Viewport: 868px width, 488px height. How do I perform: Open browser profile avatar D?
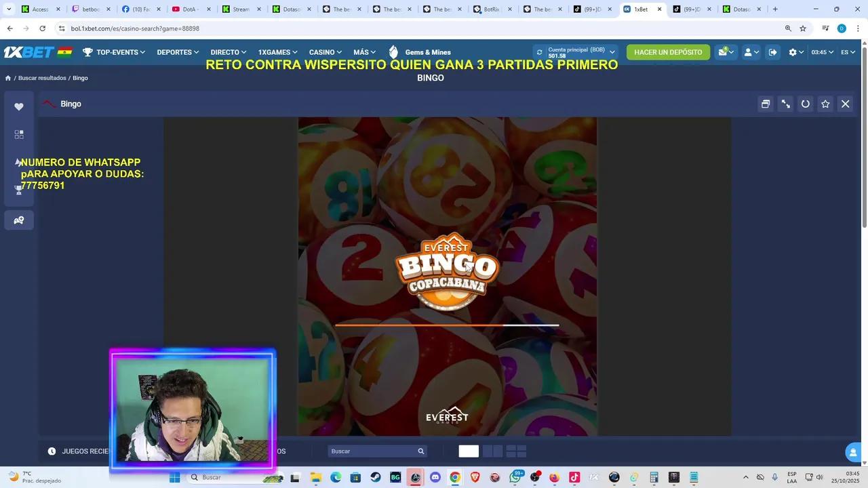pyautogui.click(x=842, y=28)
